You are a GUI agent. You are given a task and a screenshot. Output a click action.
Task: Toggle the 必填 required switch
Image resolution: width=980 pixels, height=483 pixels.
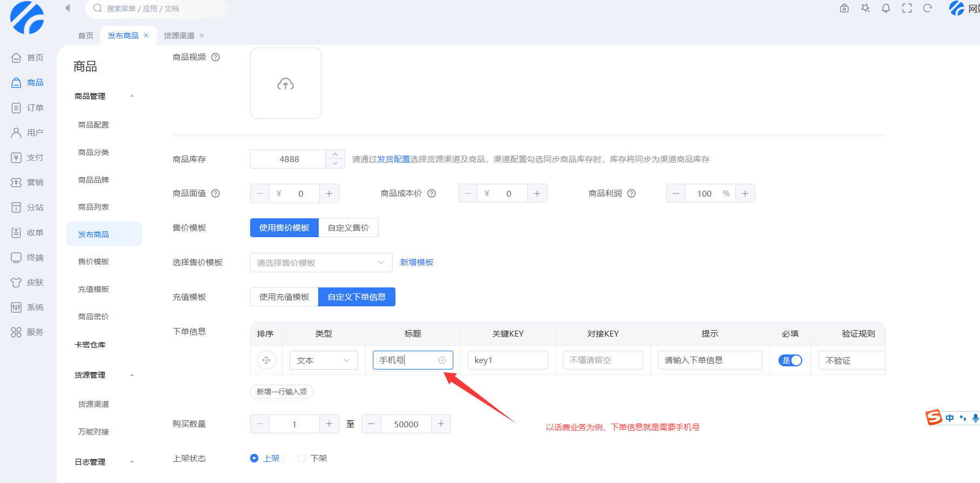pyautogui.click(x=790, y=360)
